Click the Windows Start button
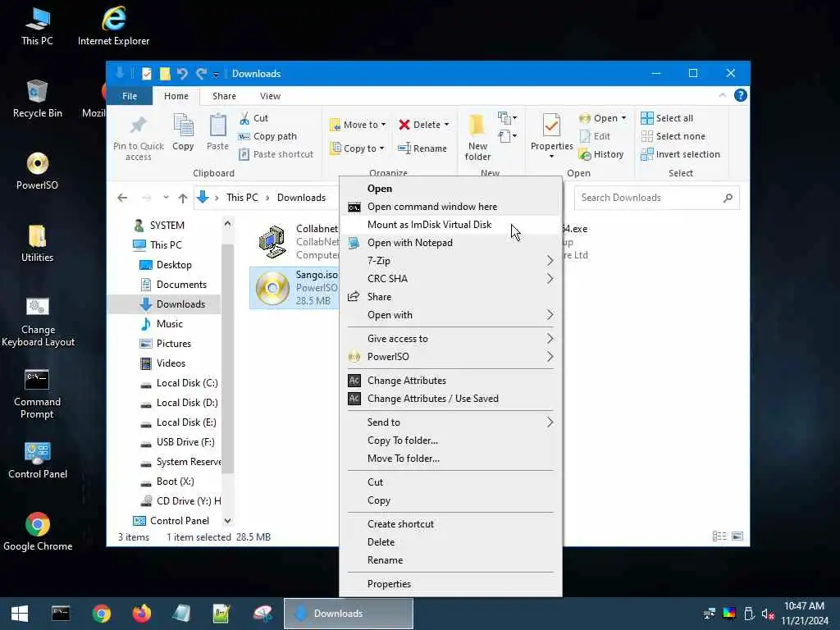 tap(20, 614)
